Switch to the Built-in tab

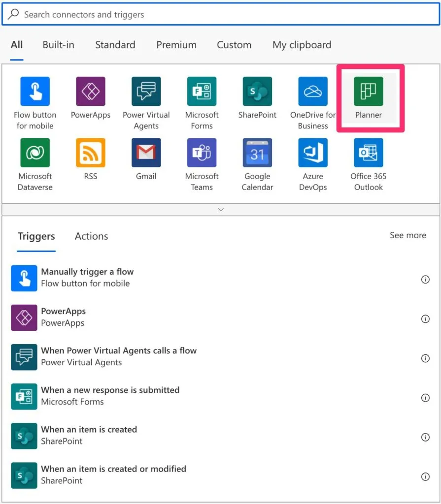tap(58, 45)
